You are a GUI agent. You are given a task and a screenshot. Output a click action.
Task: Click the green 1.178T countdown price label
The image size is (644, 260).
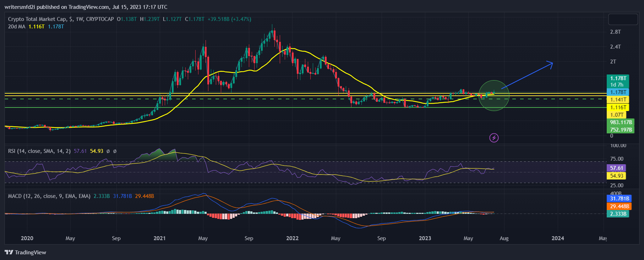pyautogui.click(x=618, y=81)
